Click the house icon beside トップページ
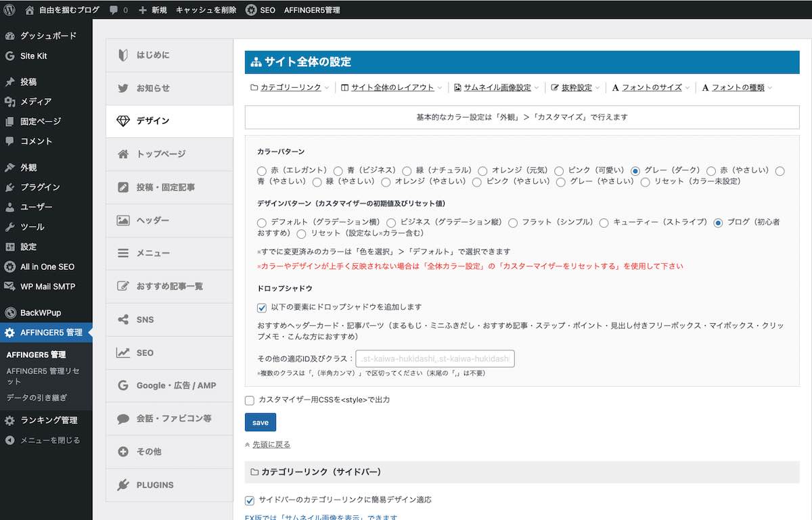This screenshot has height=520, width=812. point(122,154)
